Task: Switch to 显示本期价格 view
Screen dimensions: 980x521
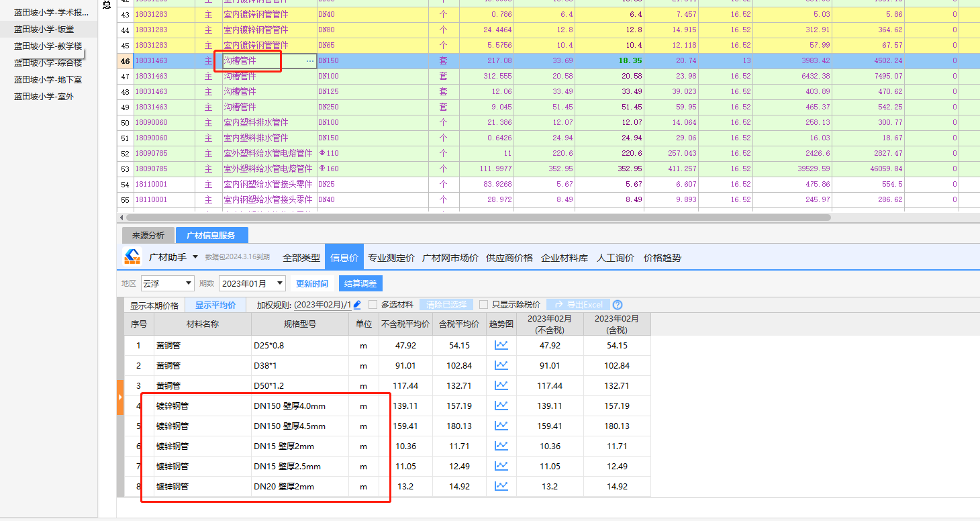Action: click(x=154, y=305)
